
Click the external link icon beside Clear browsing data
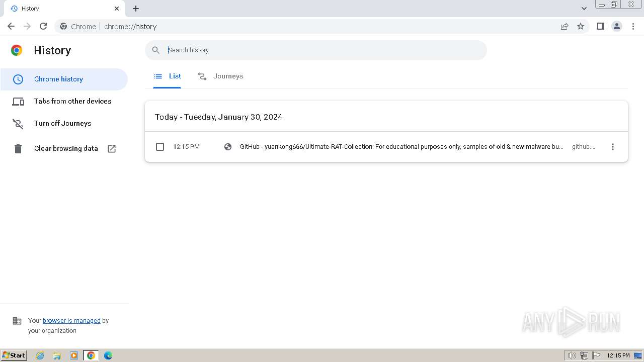click(x=112, y=149)
